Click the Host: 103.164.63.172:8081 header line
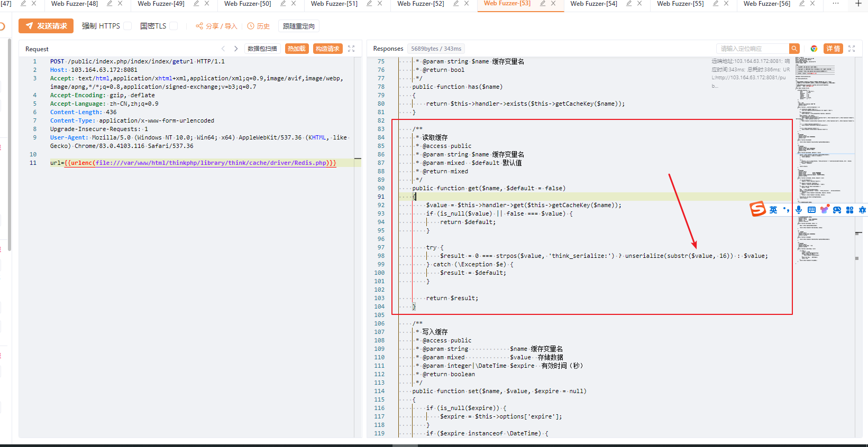Image resolution: width=868 pixels, height=447 pixels. click(x=94, y=70)
